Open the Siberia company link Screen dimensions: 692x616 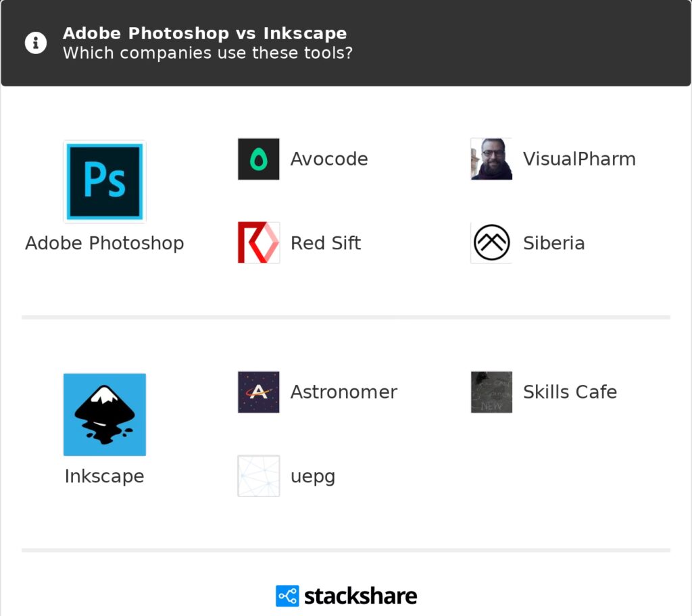(553, 243)
